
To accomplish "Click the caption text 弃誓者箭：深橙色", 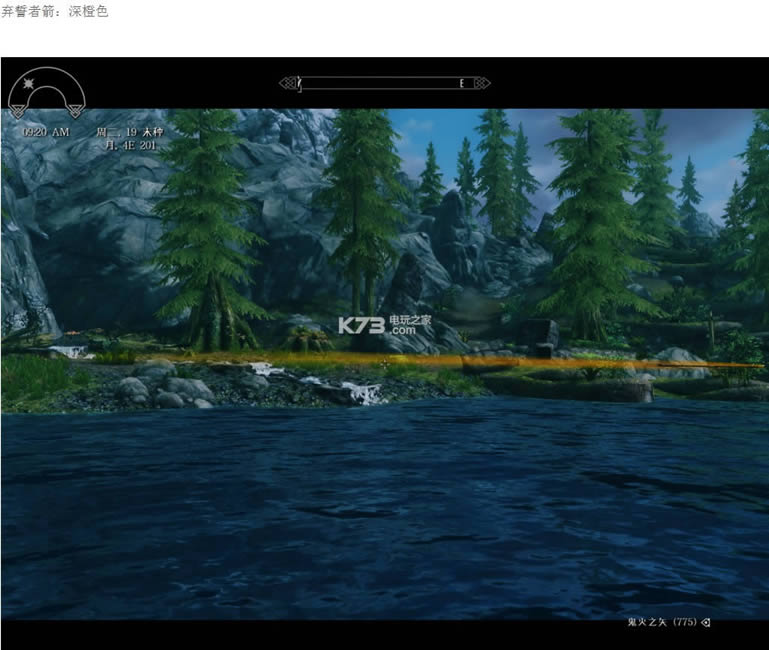I will click(x=54, y=11).
